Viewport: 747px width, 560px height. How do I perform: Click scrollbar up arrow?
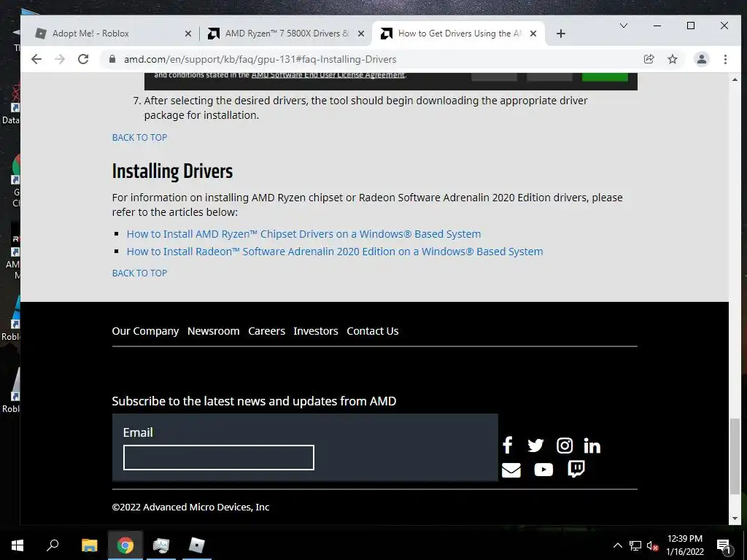tap(735, 79)
